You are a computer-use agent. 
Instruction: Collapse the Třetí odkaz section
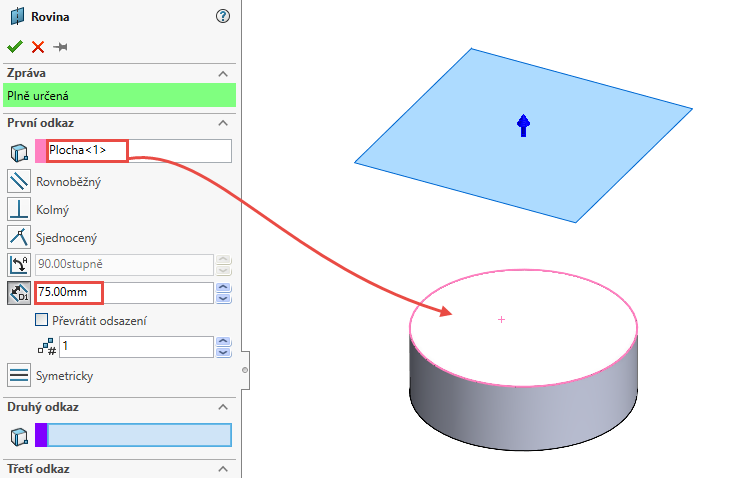pos(222,469)
